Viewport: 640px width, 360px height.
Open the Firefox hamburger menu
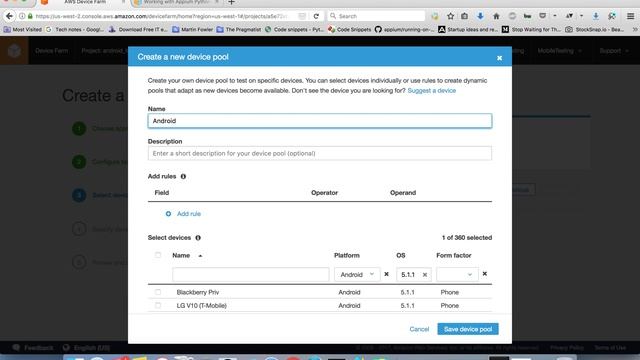pyautogui.click(x=630, y=16)
